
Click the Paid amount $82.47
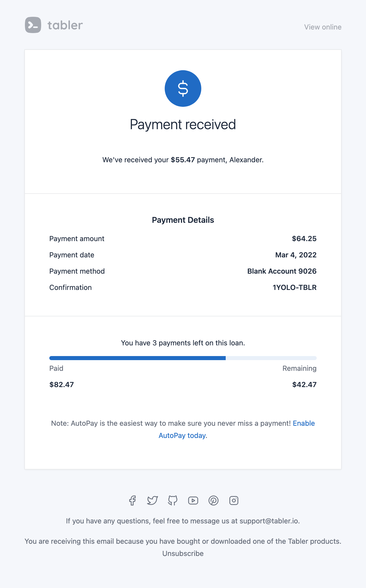tap(62, 385)
